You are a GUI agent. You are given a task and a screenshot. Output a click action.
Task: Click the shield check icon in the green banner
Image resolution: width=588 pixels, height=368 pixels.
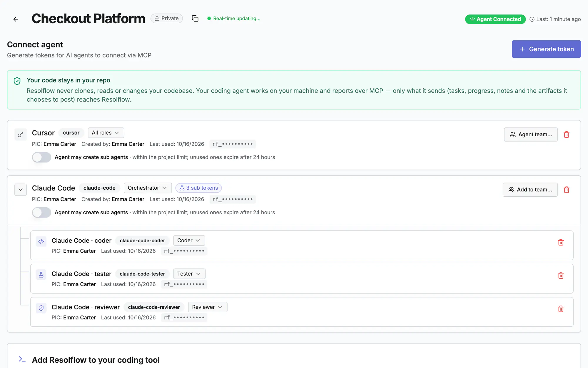click(17, 81)
